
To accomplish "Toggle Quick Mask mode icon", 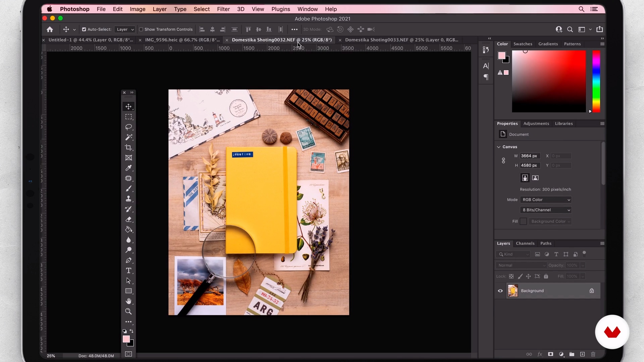I will tap(128, 354).
